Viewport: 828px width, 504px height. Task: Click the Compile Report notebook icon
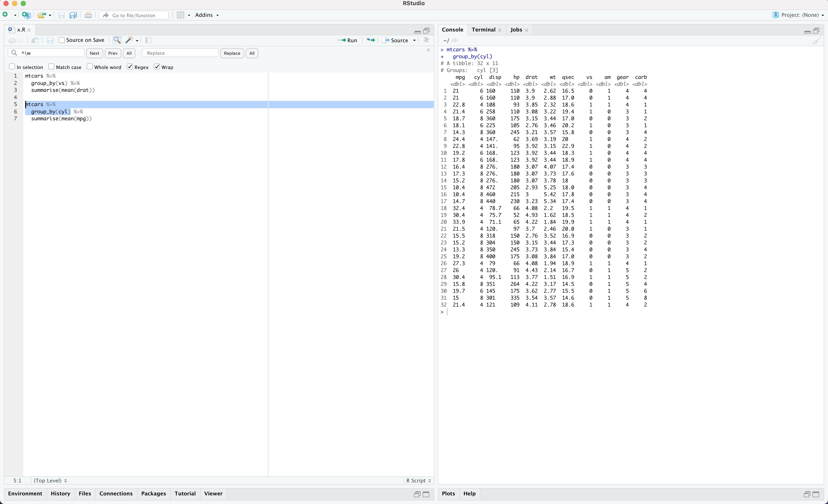click(x=149, y=40)
